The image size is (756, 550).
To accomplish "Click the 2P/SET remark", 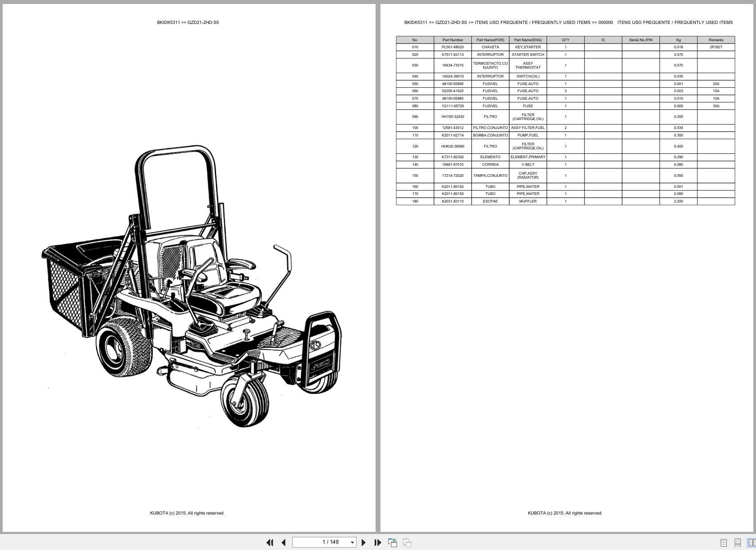I will (716, 47).
